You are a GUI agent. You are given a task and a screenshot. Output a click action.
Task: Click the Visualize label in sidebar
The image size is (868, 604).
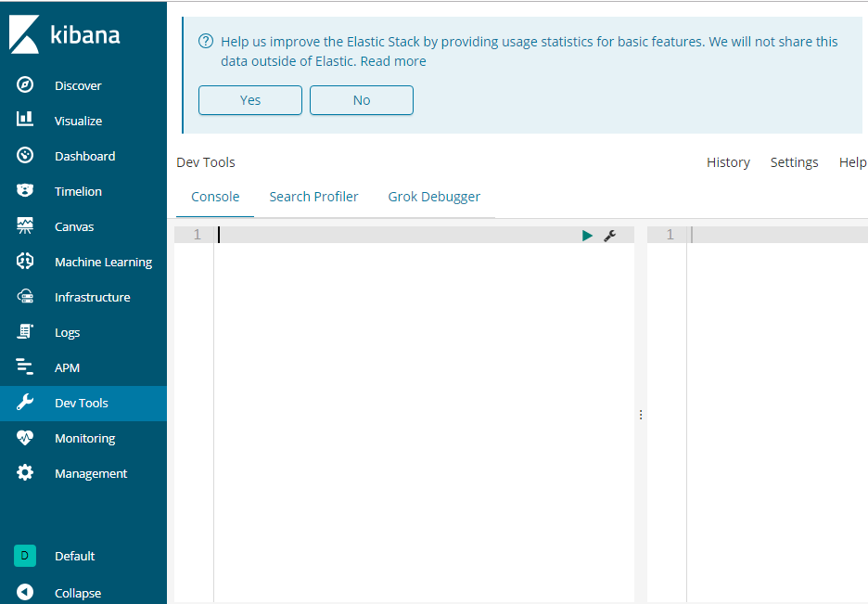(78, 121)
